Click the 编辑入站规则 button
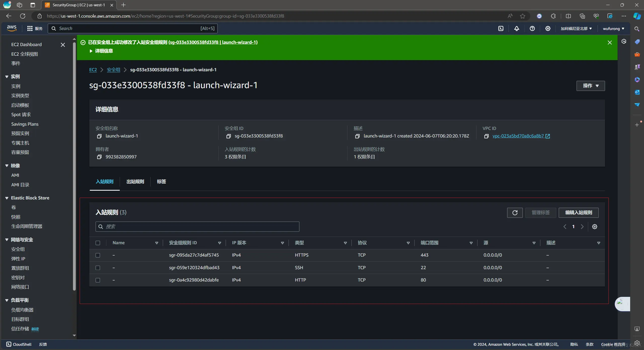Screen dimensions: 644x350 pos(578,213)
